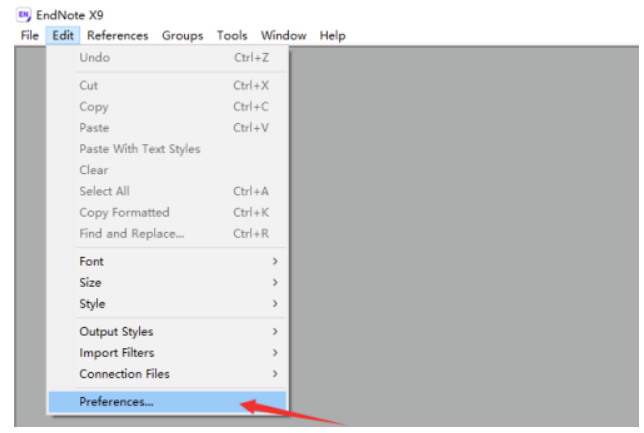The height and width of the screenshot is (433, 644).
Task: Open the Help menu
Action: [332, 36]
